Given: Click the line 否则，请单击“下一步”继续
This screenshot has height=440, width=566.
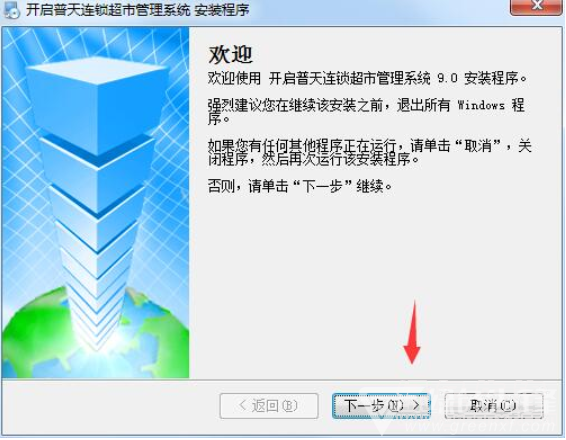Looking at the screenshot, I should click(x=300, y=187).
